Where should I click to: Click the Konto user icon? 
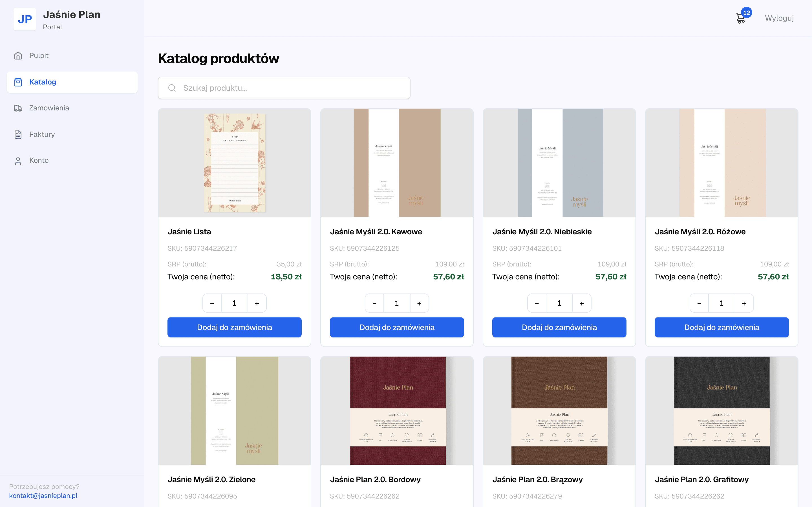[x=18, y=161]
